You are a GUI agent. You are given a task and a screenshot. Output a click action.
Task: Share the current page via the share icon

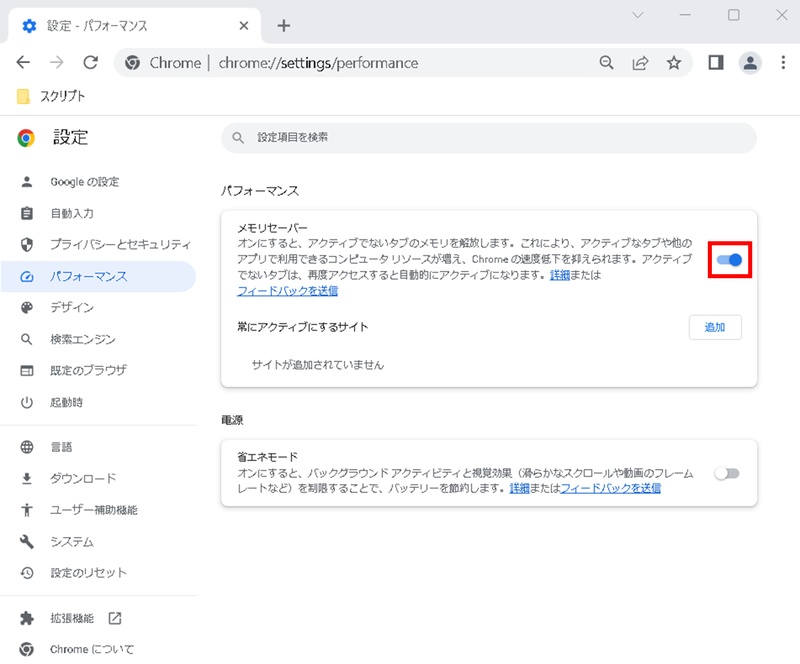click(640, 62)
